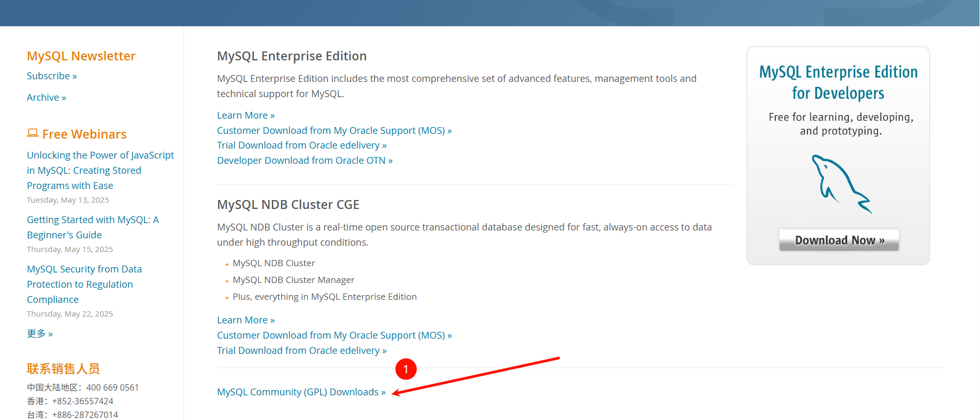Open Getting Started with MySQL webinar
The height and width of the screenshot is (420, 980).
point(93,227)
